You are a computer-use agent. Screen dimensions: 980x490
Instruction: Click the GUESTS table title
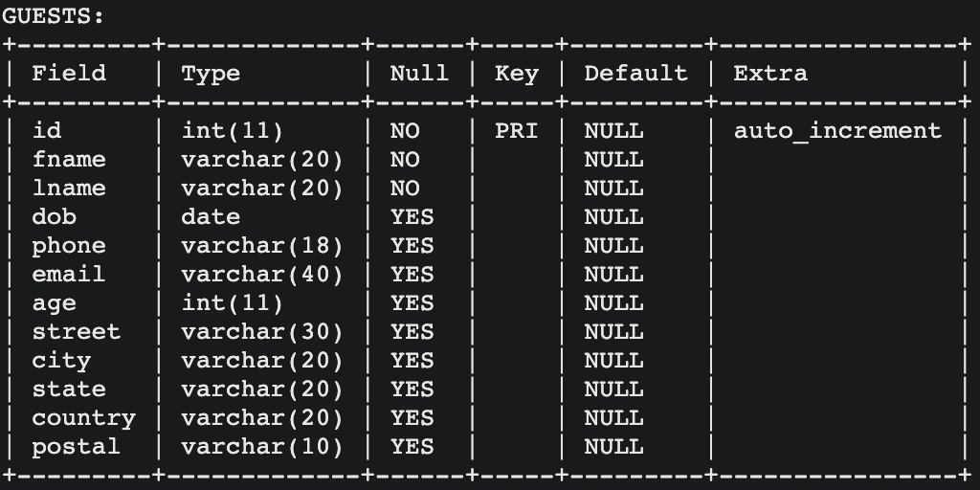click(53, 16)
